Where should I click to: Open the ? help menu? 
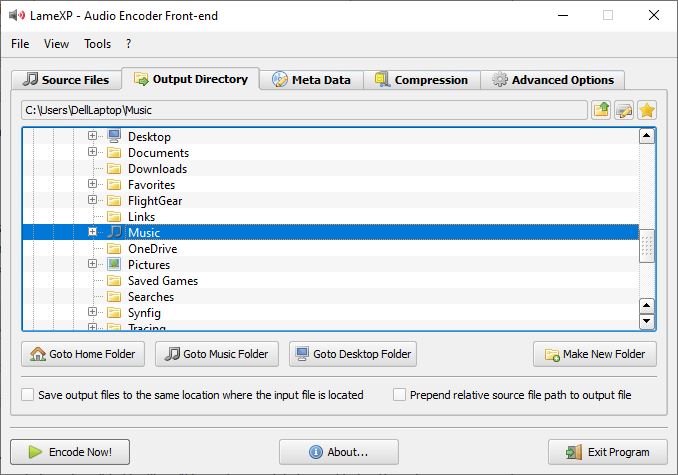128,44
